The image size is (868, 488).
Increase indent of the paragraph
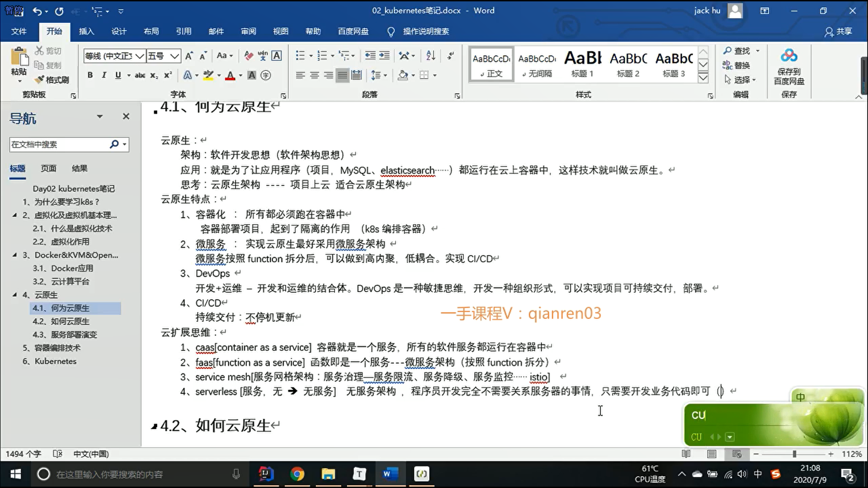coord(384,56)
